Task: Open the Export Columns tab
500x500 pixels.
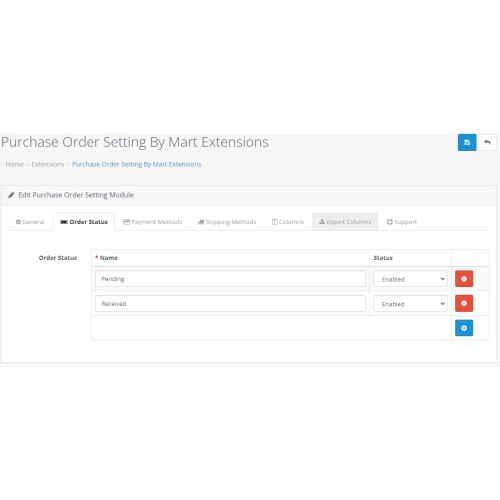Action: [x=345, y=222]
